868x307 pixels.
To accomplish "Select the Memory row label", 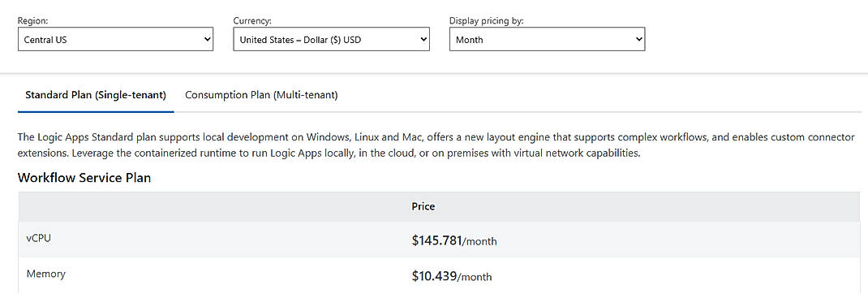I will pos(46,274).
